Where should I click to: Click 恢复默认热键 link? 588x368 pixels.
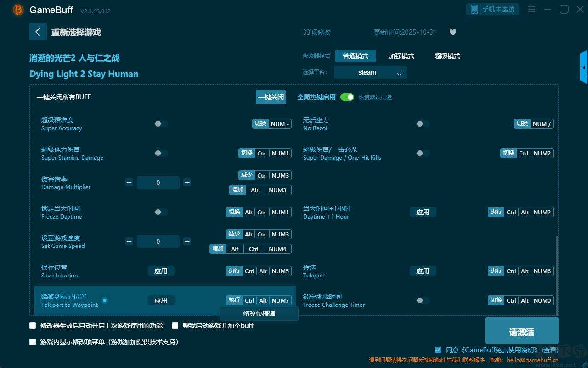[x=375, y=98]
